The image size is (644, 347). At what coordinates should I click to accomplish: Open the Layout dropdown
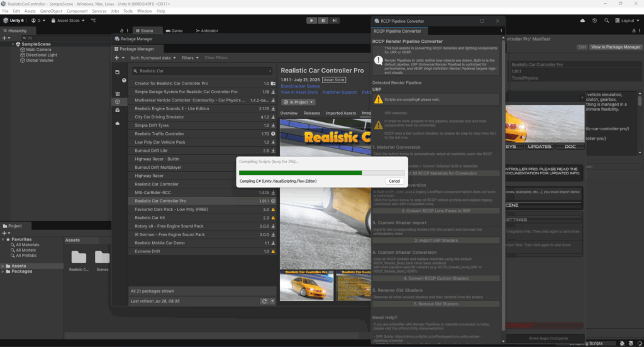(x=628, y=21)
